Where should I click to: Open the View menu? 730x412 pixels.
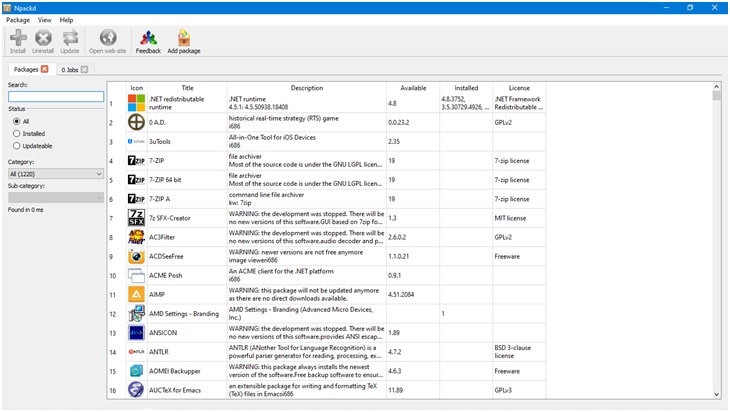[x=45, y=20]
